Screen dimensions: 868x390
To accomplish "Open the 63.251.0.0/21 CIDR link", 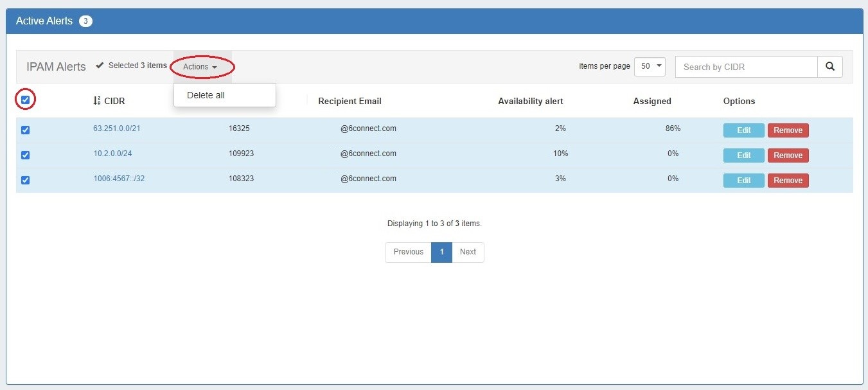I will 116,129.
